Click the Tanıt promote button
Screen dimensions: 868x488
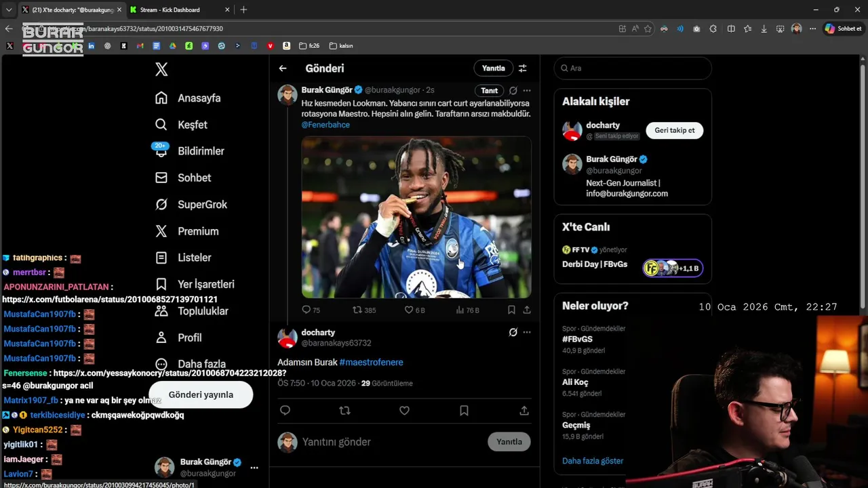[x=489, y=90]
